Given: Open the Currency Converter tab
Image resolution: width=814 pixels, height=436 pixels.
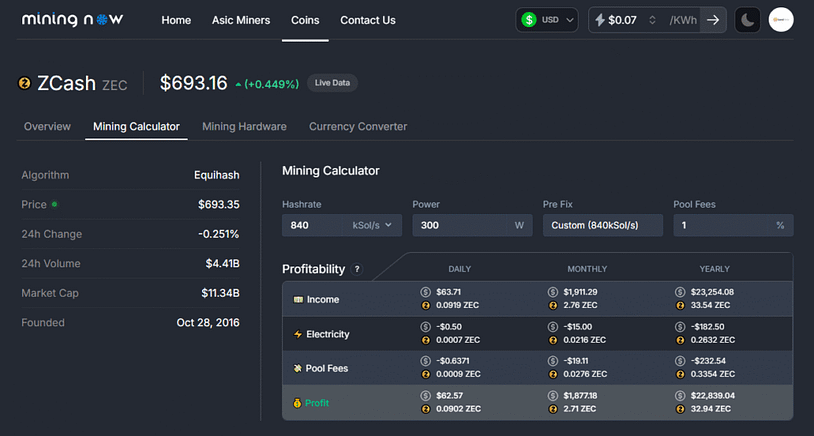Looking at the screenshot, I should click(x=358, y=127).
